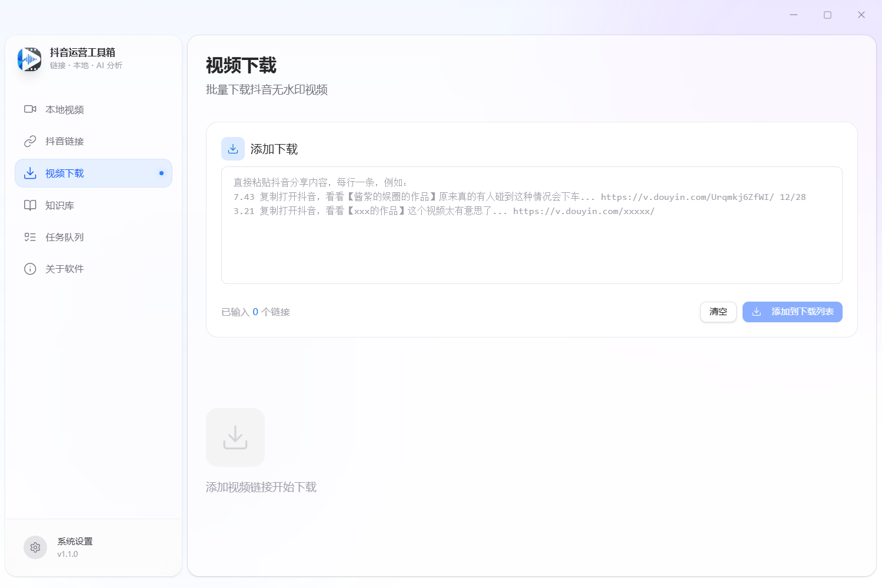Click the 视频下载 download arrow sidebar icon
Image resolution: width=882 pixels, height=588 pixels.
click(x=30, y=173)
